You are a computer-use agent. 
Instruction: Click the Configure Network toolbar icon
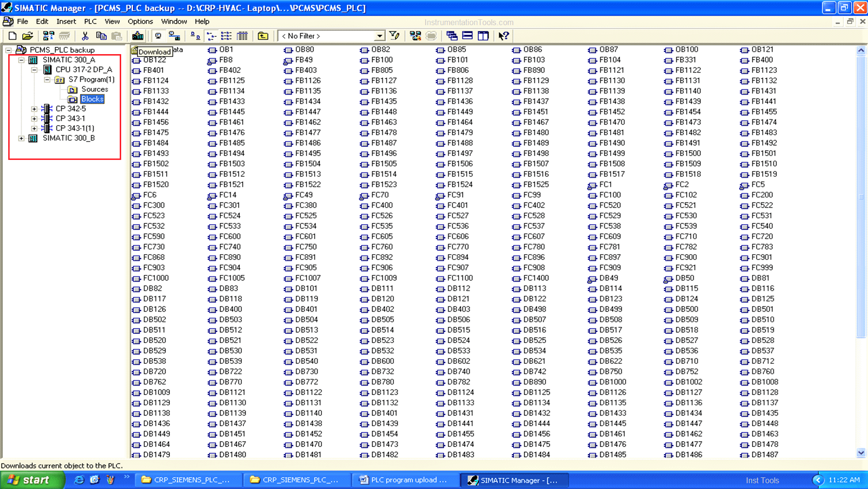pos(415,36)
